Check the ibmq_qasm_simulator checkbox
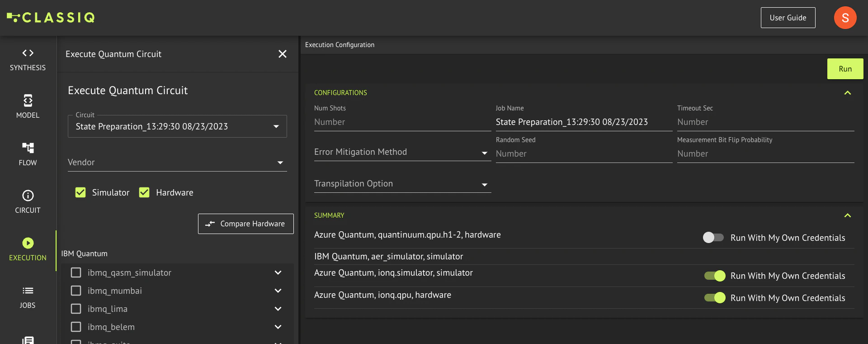 [x=76, y=272]
